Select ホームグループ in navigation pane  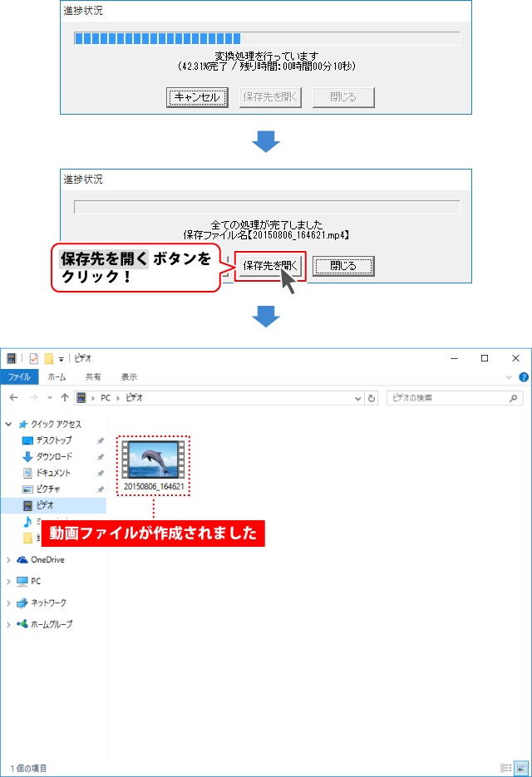(x=51, y=624)
